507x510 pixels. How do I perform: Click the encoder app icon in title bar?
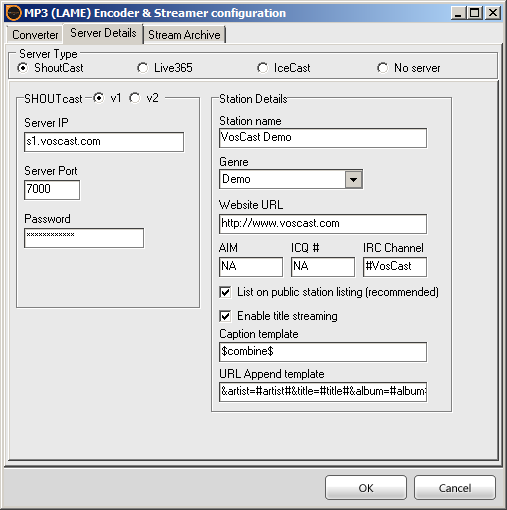pos(14,13)
